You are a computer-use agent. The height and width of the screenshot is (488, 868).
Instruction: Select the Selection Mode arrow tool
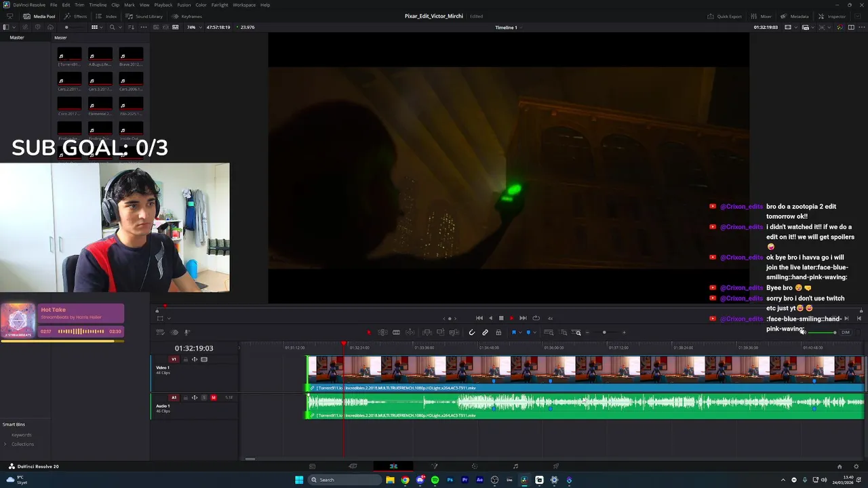click(x=369, y=332)
